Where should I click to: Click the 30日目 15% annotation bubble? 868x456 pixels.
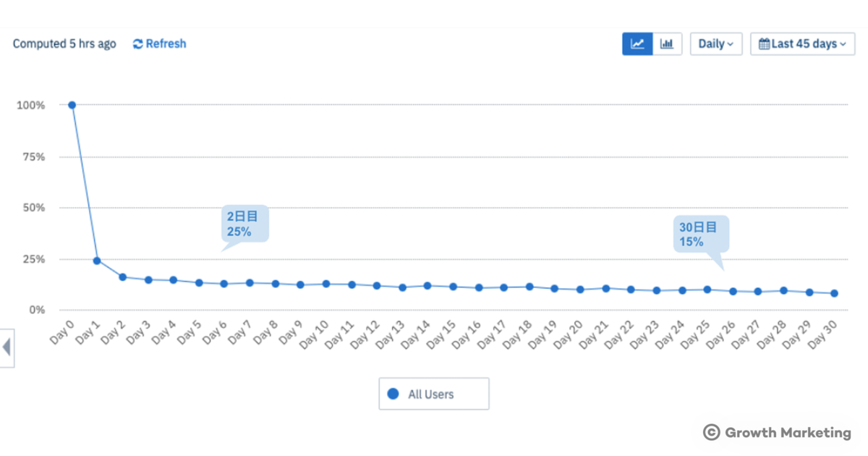click(699, 234)
